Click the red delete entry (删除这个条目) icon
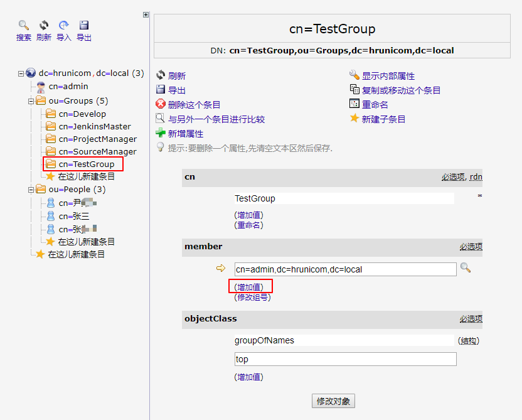Viewport: 522px width, 420px height. coord(161,104)
